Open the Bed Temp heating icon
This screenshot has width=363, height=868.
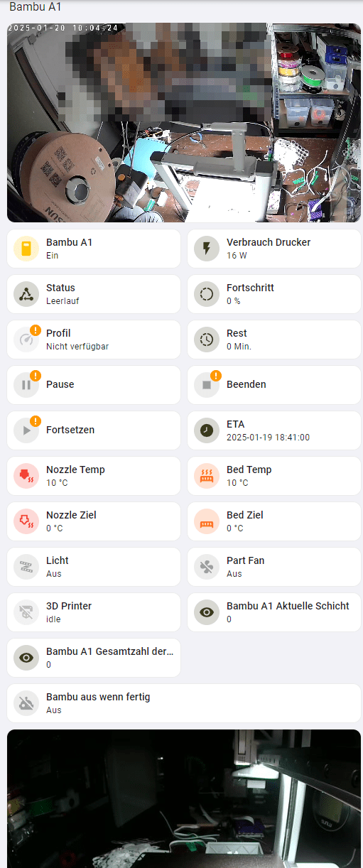207,476
